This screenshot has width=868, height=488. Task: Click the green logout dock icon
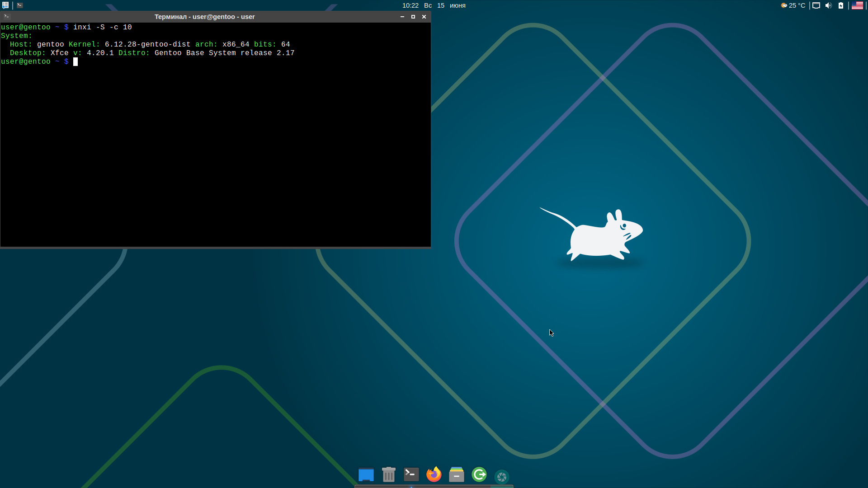click(479, 474)
